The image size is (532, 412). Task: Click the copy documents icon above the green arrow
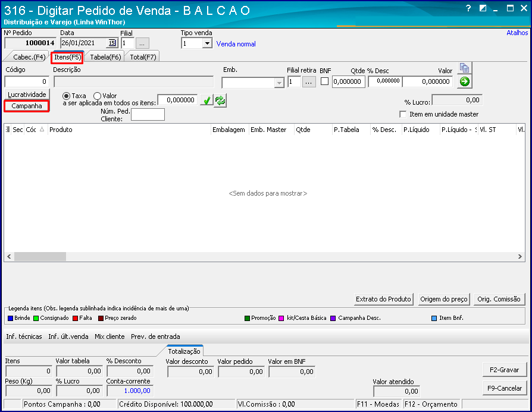coord(464,68)
